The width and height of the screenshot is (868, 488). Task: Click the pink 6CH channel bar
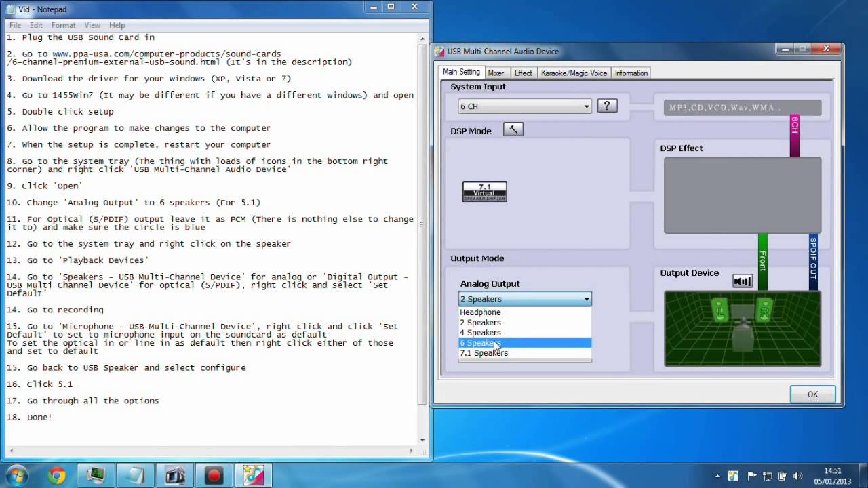point(795,136)
